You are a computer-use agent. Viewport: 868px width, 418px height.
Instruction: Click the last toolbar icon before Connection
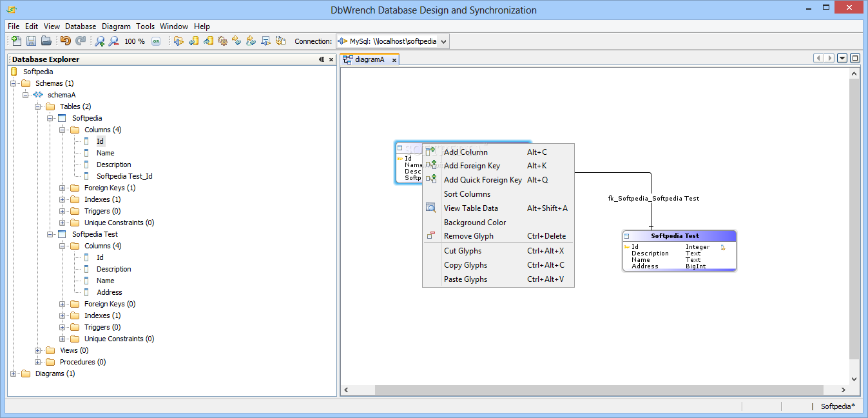coord(280,41)
